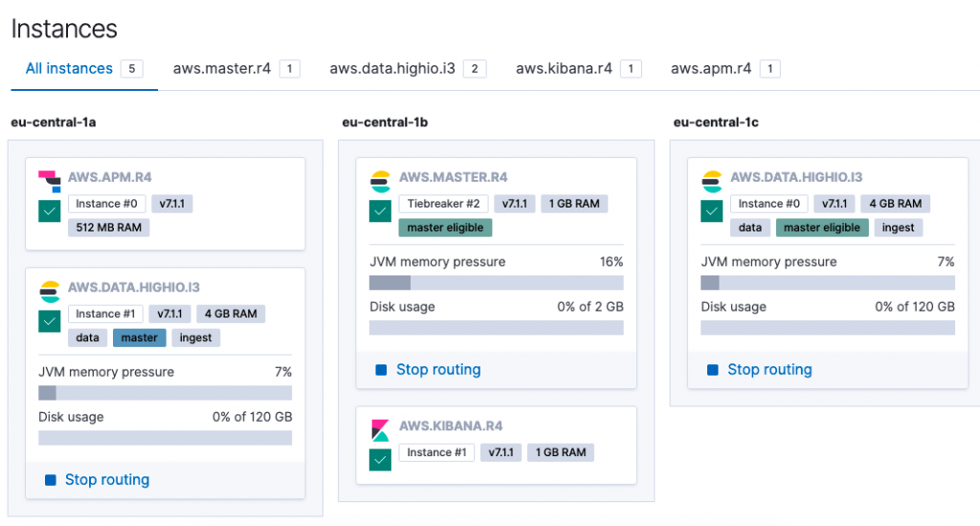Click v7.1.1 badge on AWS.APM.R4 card

pyautogui.click(x=172, y=204)
